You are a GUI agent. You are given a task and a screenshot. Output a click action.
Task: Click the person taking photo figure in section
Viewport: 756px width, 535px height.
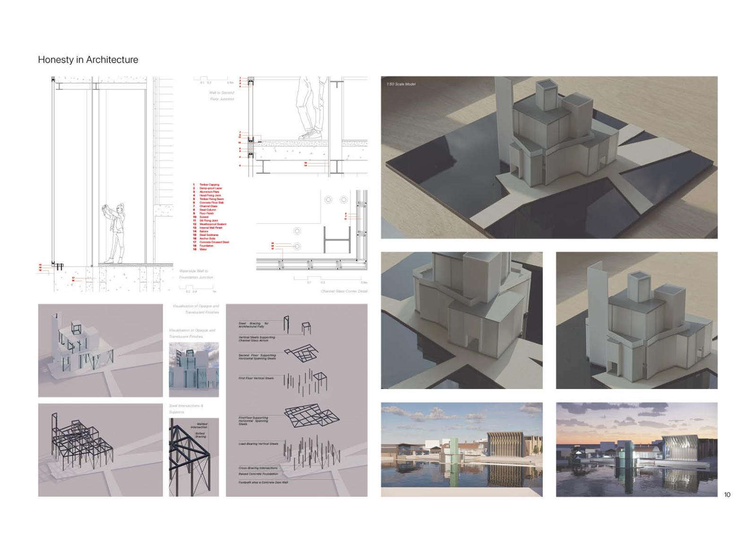[x=115, y=233]
